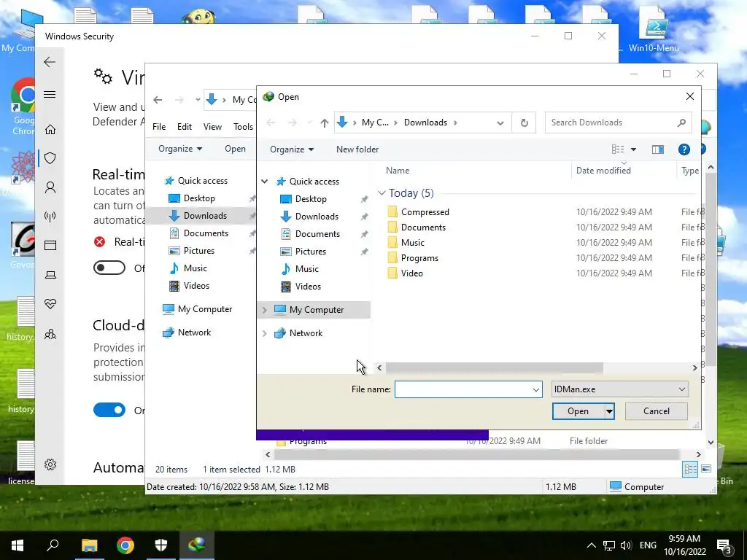Screen dimensions: 747x560
Task: Open App & browser control icon in sidebar
Action: 50,245
